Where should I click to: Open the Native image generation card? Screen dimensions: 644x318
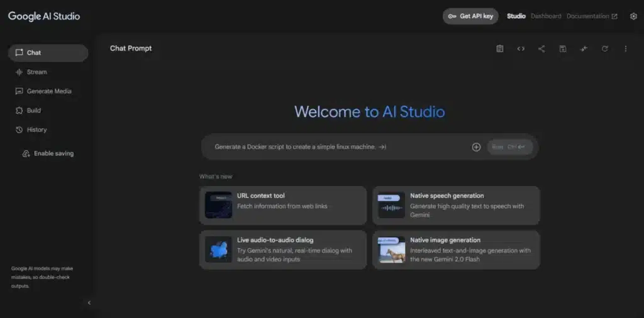[x=456, y=250]
